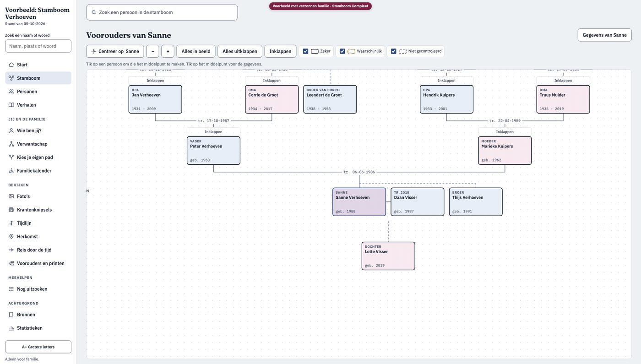Click the Verhalen book icon

click(x=11, y=105)
